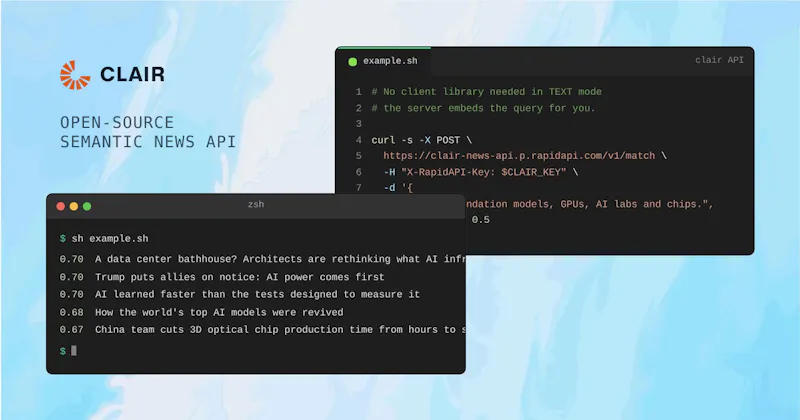Click the comment "# the server embeds the query for you."
800x420 pixels.
click(483, 108)
